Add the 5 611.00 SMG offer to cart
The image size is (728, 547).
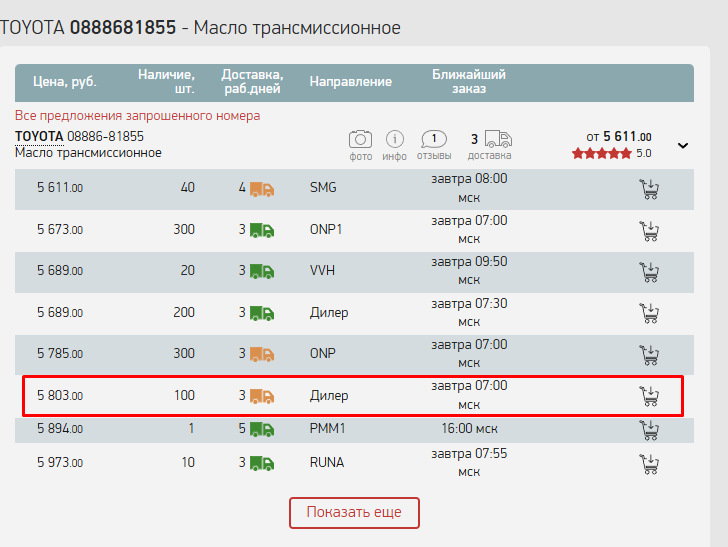649,189
